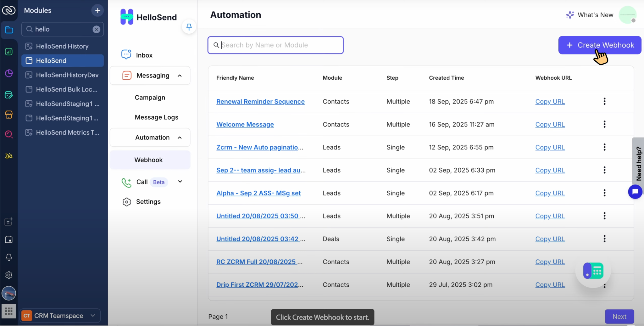The height and width of the screenshot is (326, 644).
Task: Open more options for Untitled 03:50 row
Action: [x=604, y=216]
